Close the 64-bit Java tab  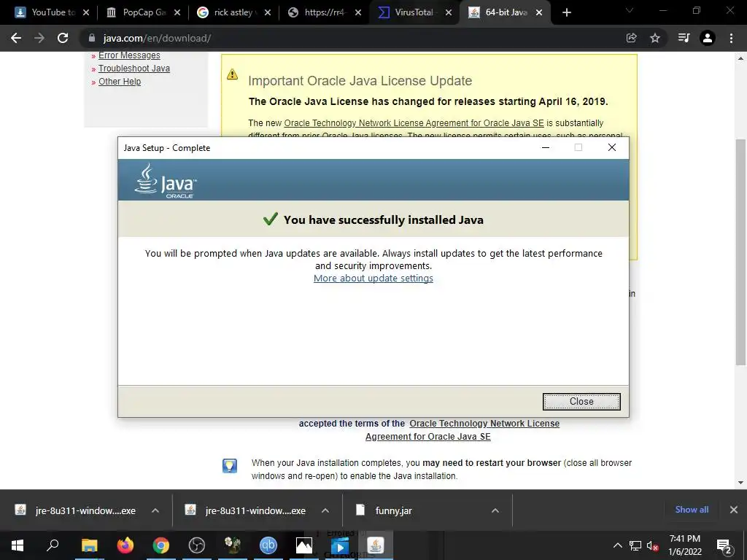[539, 13]
